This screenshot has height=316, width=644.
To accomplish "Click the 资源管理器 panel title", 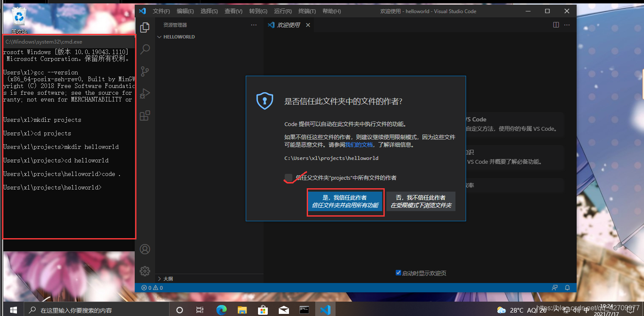I will pos(175,25).
